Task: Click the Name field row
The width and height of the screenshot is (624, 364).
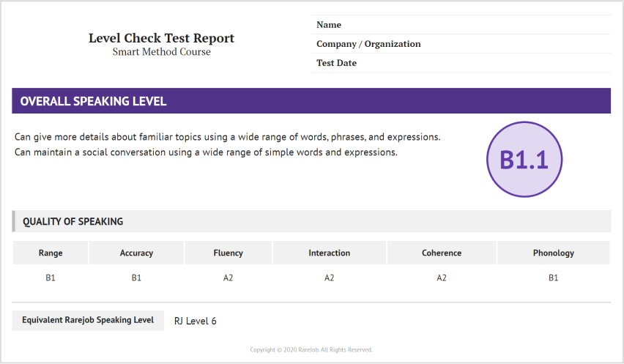Action: (x=461, y=25)
